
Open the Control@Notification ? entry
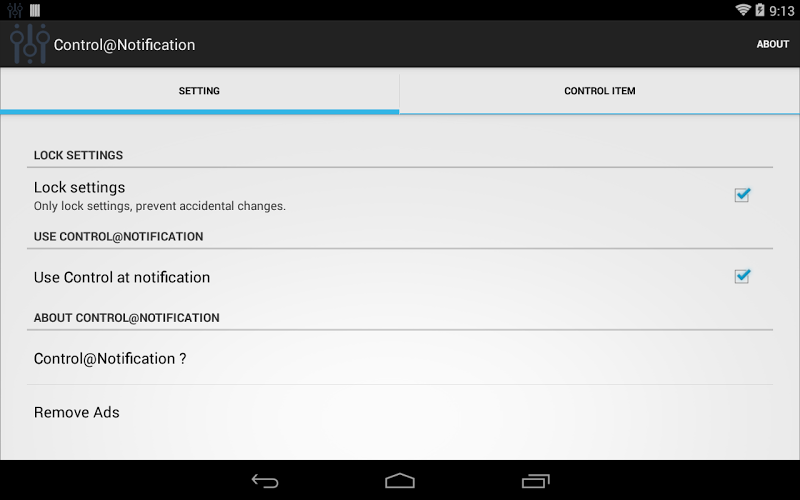click(400, 358)
